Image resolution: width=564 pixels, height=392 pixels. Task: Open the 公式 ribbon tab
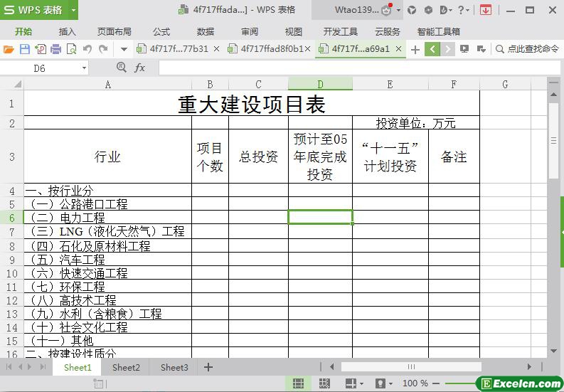coord(161,32)
